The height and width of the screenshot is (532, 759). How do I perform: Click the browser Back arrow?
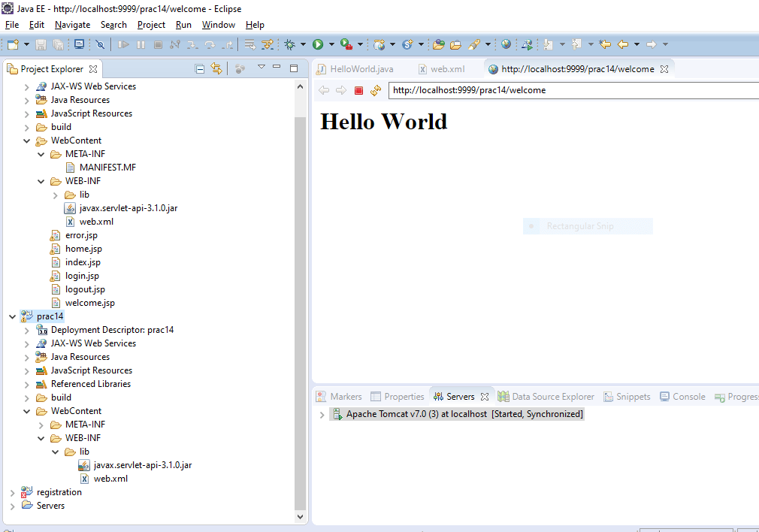[324, 90]
